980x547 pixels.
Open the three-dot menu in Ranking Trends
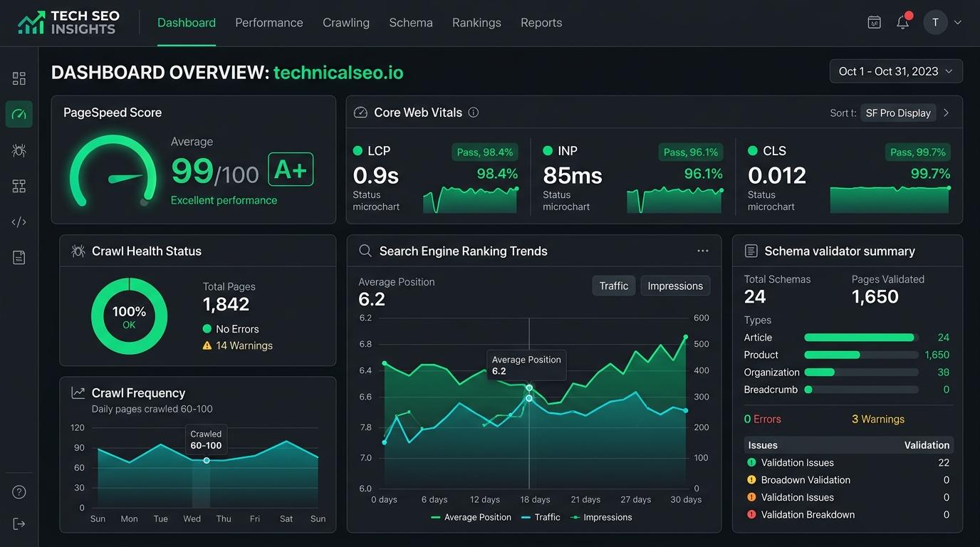[703, 251]
